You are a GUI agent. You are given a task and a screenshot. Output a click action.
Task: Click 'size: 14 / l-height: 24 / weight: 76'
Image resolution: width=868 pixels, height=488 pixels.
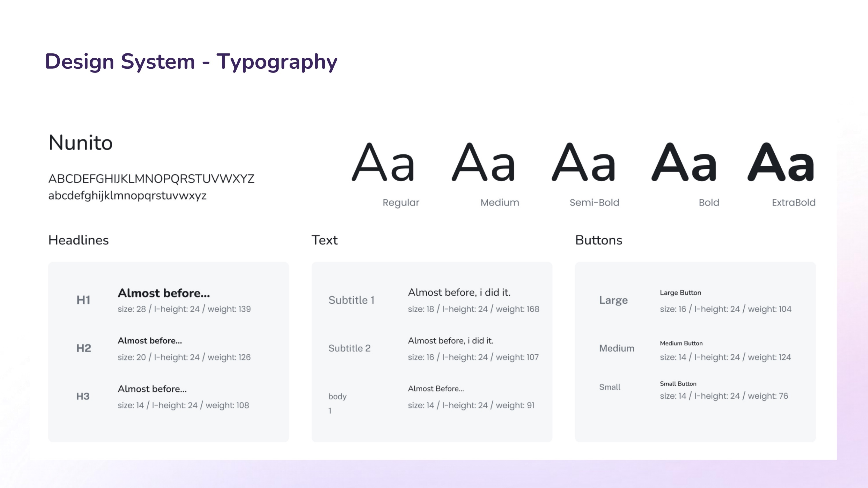pos(724,396)
